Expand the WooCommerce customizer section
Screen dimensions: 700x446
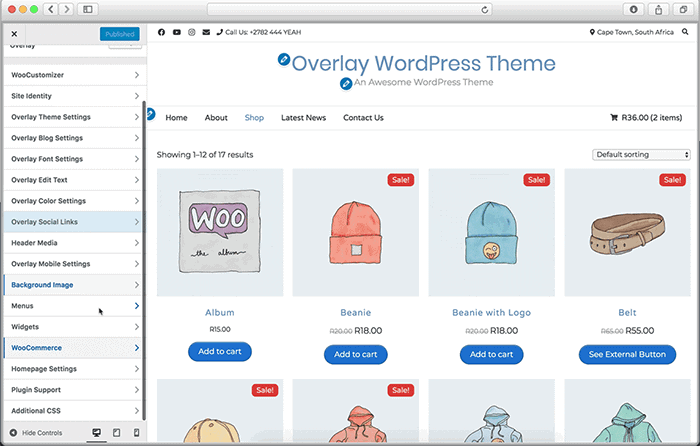tap(73, 348)
